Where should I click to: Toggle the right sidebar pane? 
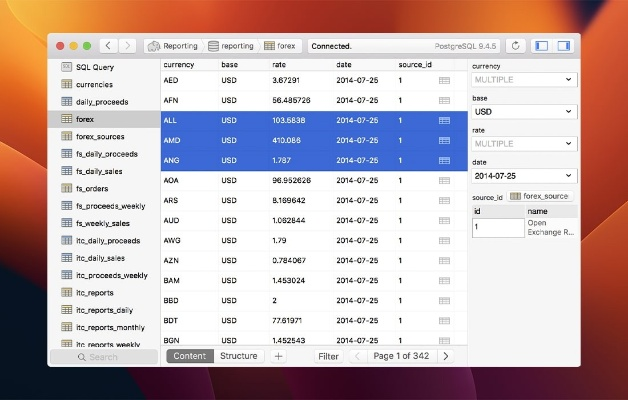(564, 46)
